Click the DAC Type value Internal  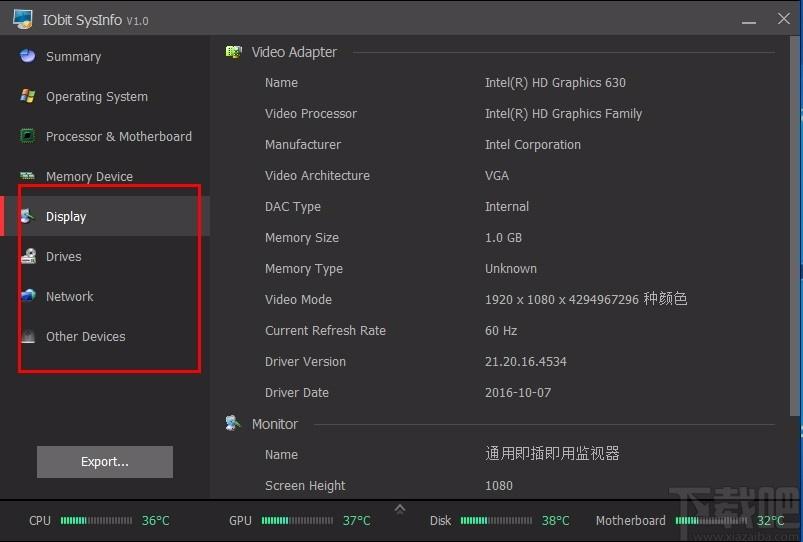click(x=506, y=206)
